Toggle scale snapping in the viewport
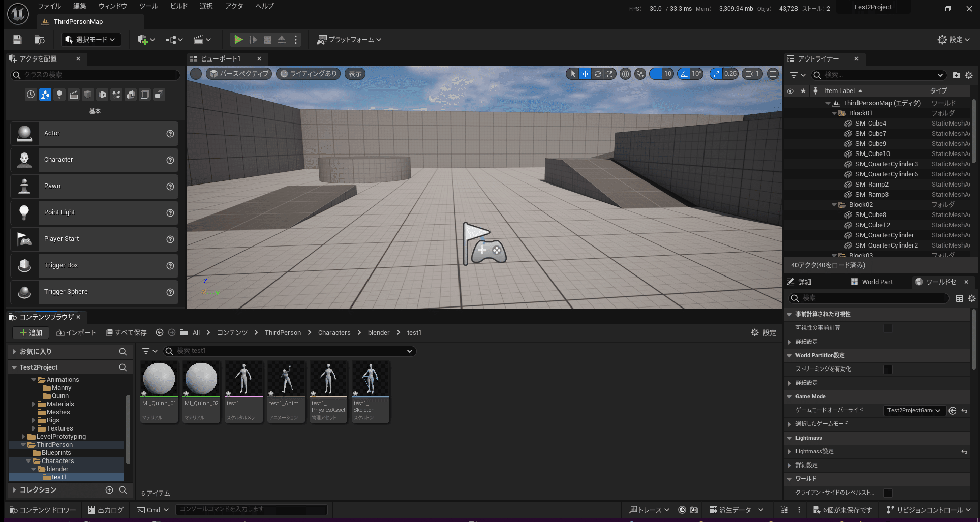The height and width of the screenshot is (522, 980). click(x=716, y=74)
